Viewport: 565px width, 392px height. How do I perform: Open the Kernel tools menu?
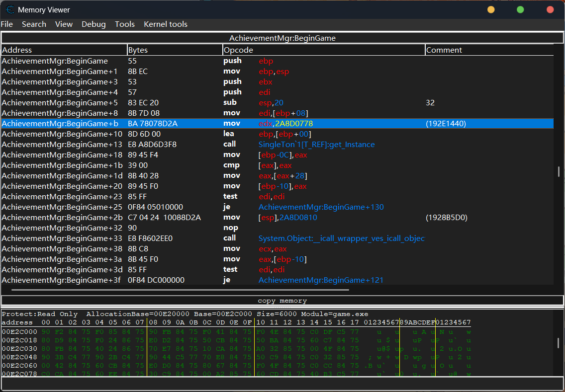pos(166,24)
